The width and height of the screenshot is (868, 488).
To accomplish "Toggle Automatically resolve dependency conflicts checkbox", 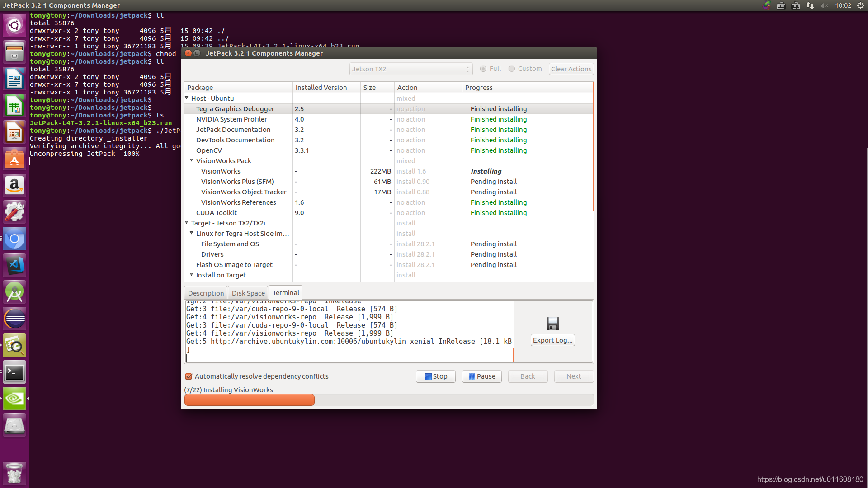I will [x=189, y=376].
